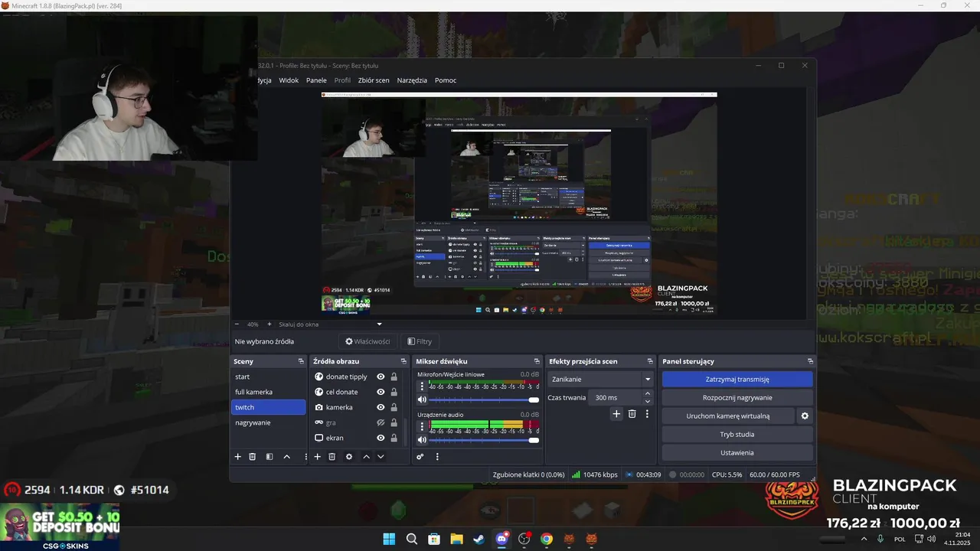Add a source with the plus icon in Źródła obrazu
Image resolution: width=980 pixels, height=551 pixels.
coord(317,457)
